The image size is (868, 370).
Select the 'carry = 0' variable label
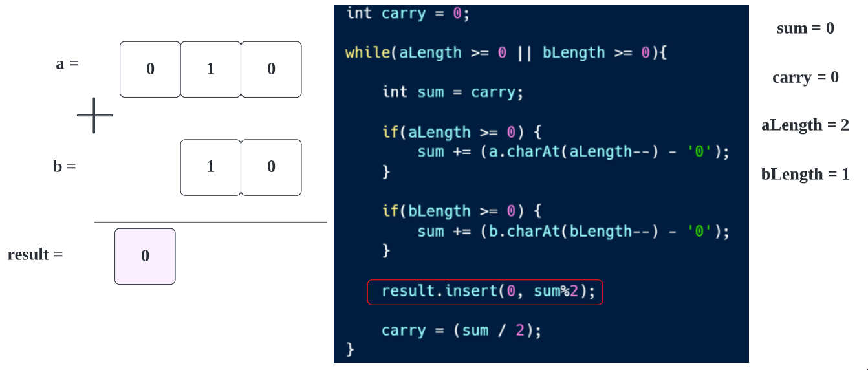coord(805,78)
